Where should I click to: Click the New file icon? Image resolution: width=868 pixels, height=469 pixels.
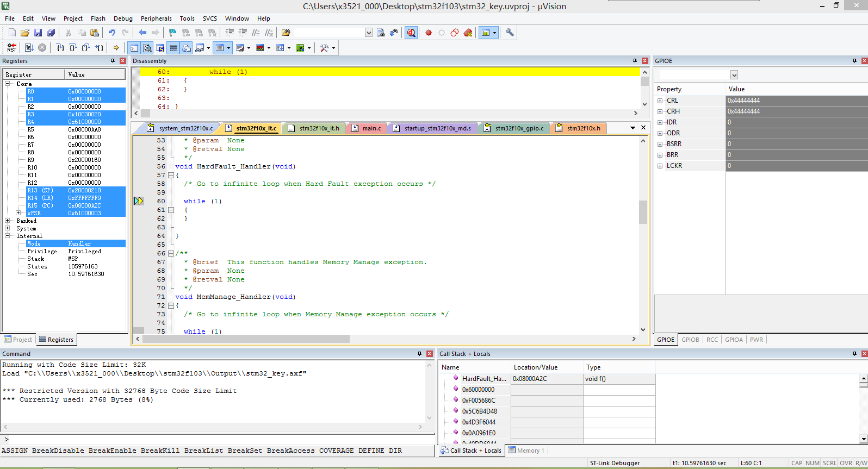click(x=12, y=33)
